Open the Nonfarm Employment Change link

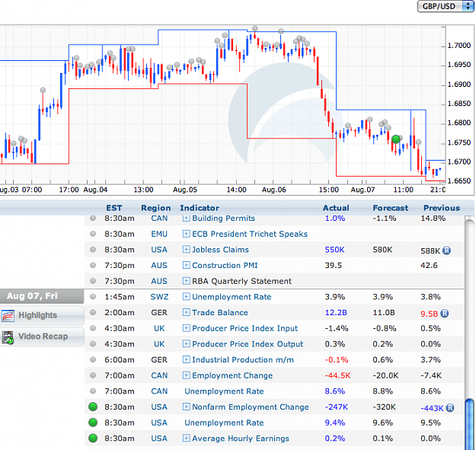point(251,407)
